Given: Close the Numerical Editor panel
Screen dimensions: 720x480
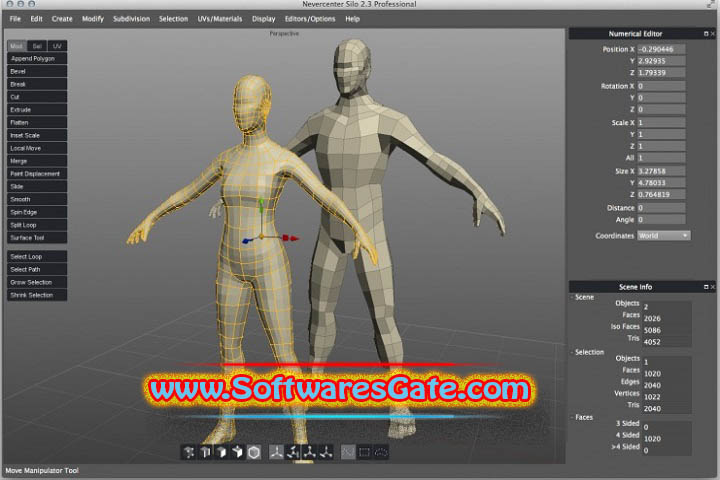Looking at the screenshot, I should (713, 34).
